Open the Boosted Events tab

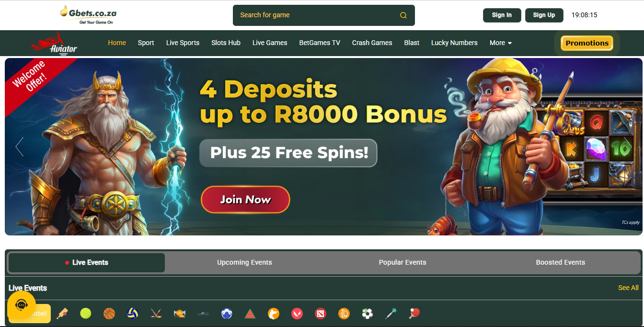(561, 262)
